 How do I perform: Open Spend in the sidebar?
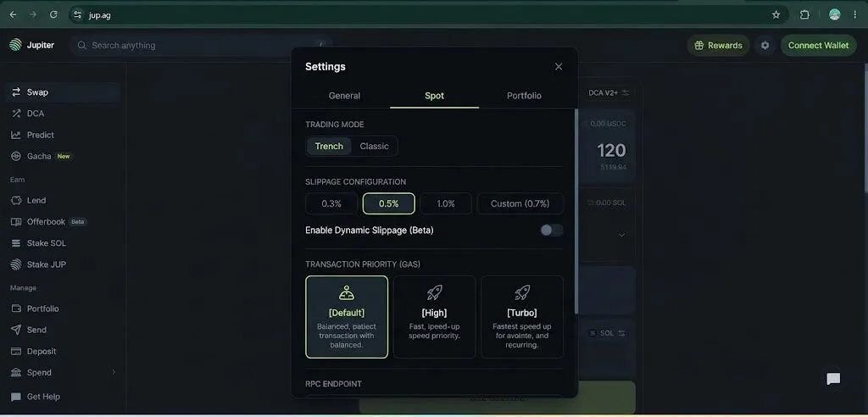tap(63, 373)
